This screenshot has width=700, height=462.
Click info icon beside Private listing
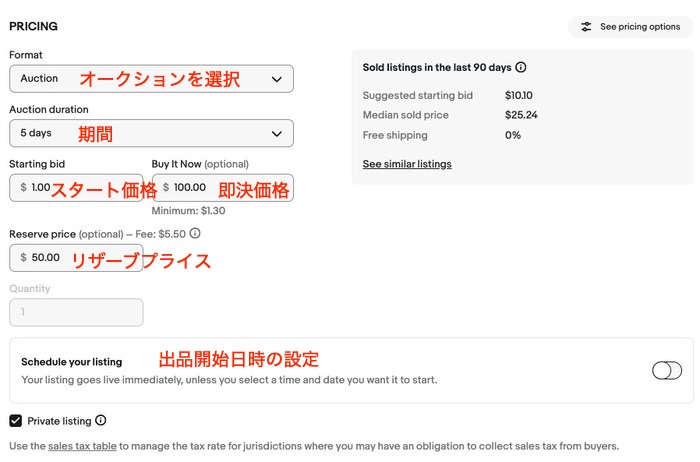(x=101, y=421)
